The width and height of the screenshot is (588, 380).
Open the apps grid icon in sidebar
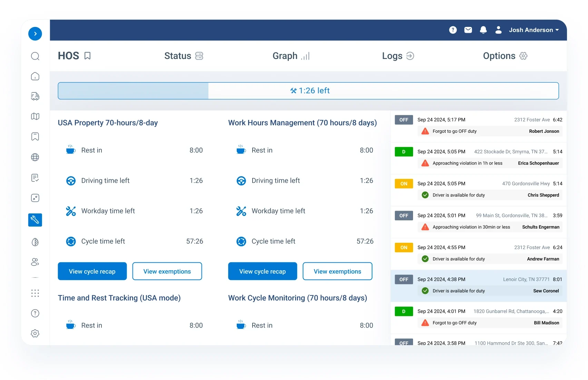(x=35, y=293)
